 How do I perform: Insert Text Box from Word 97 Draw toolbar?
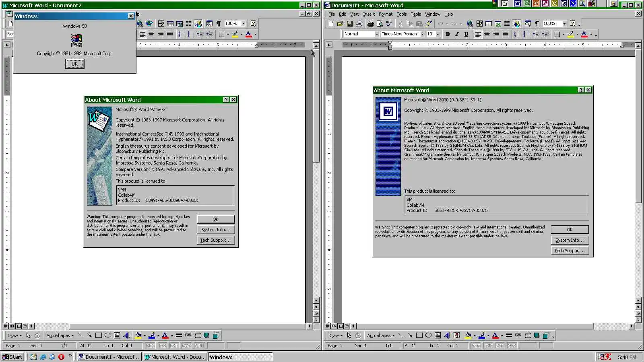pos(117,335)
